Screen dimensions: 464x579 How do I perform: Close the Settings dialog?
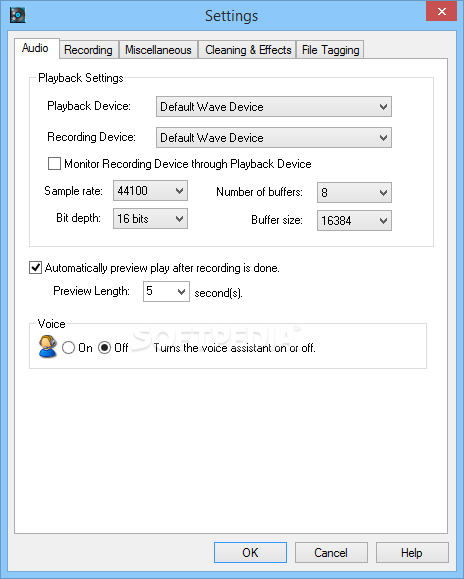[x=441, y=11]
